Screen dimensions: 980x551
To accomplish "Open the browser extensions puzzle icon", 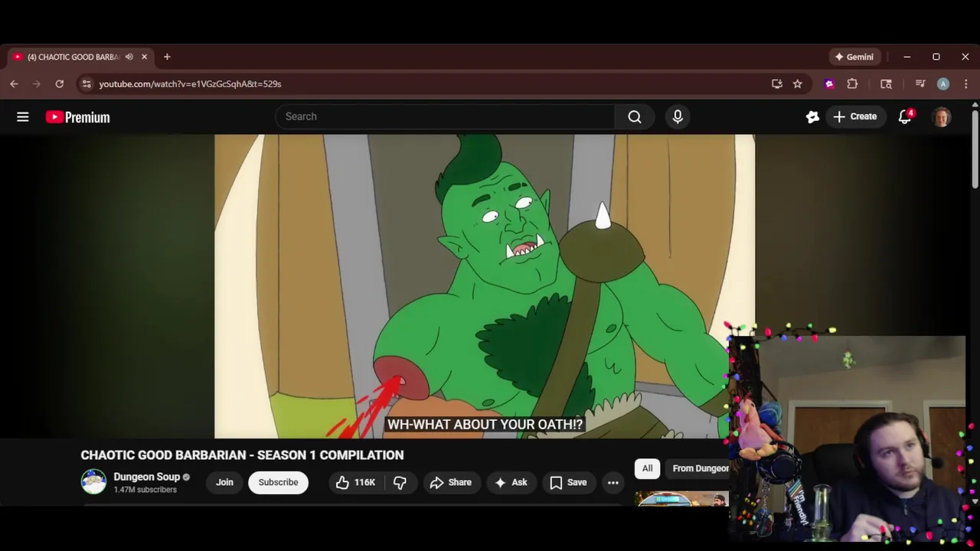I will (x=852, y=83).
